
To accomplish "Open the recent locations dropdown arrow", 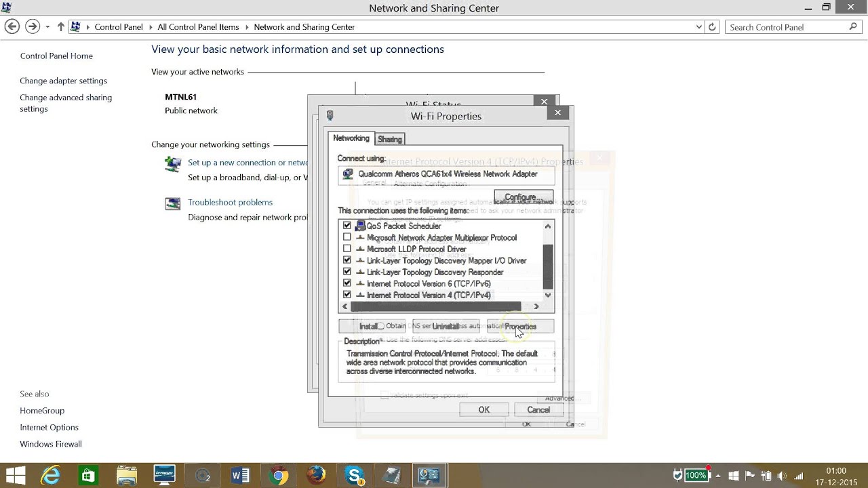I will click(x=47, y=27).
